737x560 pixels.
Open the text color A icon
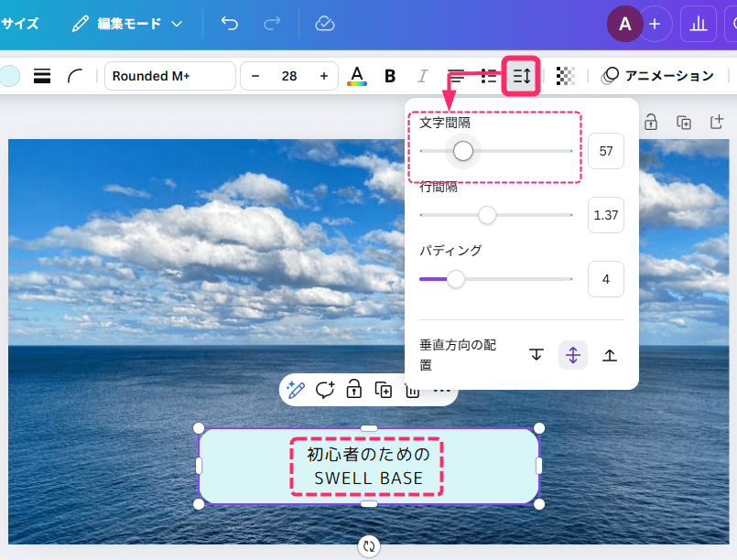click(357, 76)
